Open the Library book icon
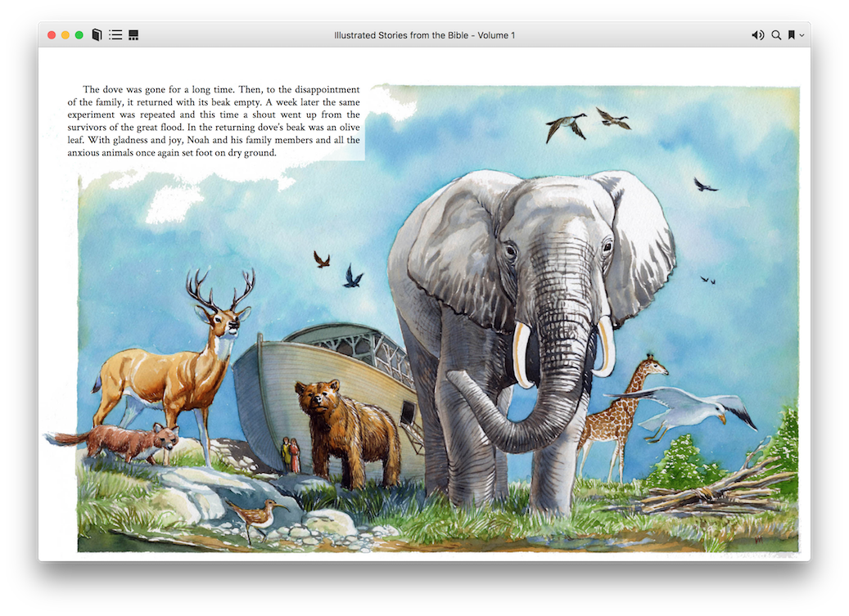This screenshot has width=849, height=616. click(97, 35)
